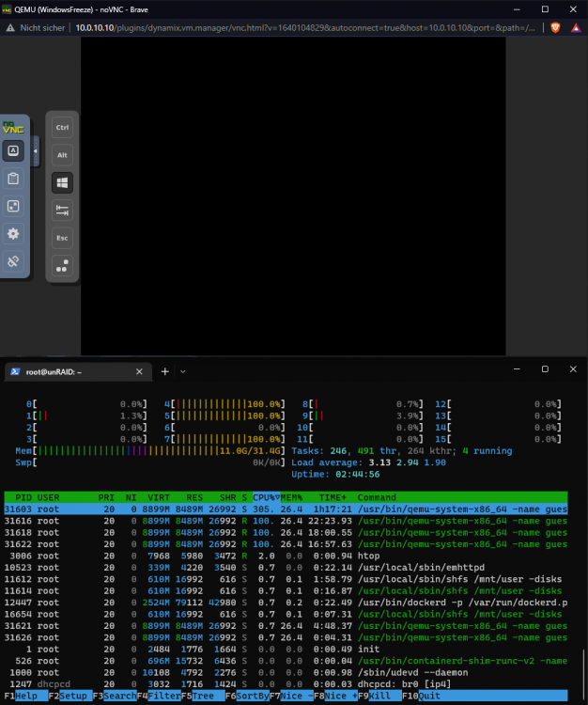
Task: Toggle the Ctrl modifier key
Action: click(62, 128)
